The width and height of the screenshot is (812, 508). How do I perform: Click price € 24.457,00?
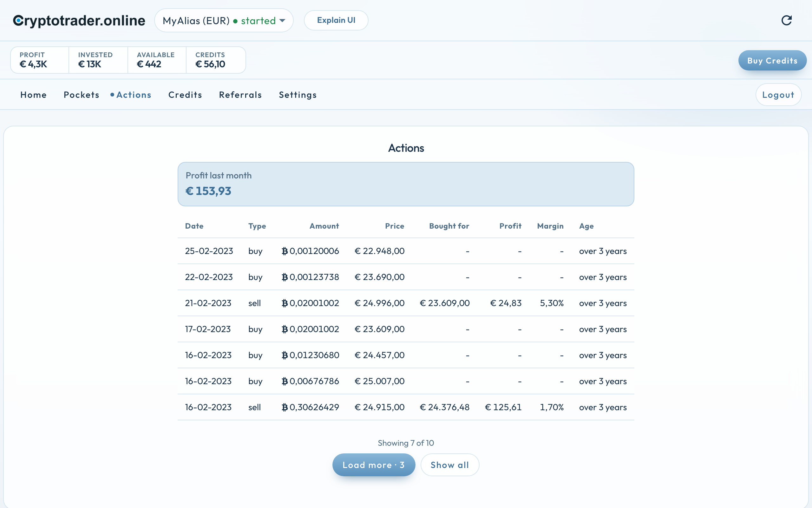(379, 355)
